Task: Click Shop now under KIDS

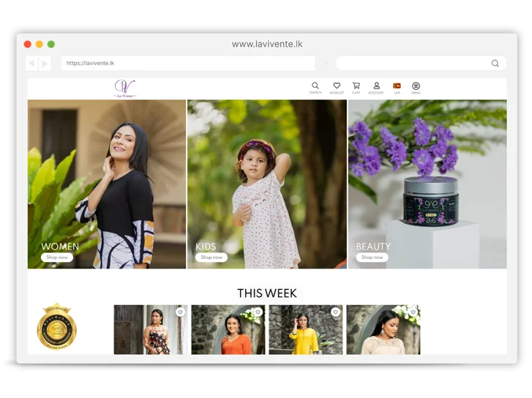Action: (x=211, y=258)
